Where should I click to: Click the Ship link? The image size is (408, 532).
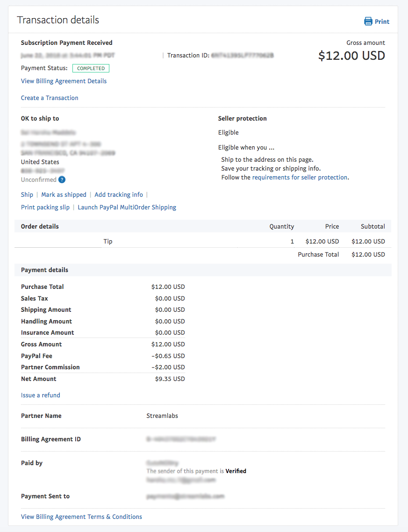click(x=27, y=195)
